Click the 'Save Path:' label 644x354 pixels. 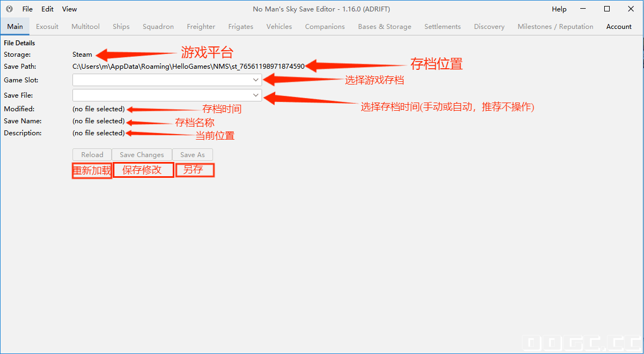(x=20, y=66)
